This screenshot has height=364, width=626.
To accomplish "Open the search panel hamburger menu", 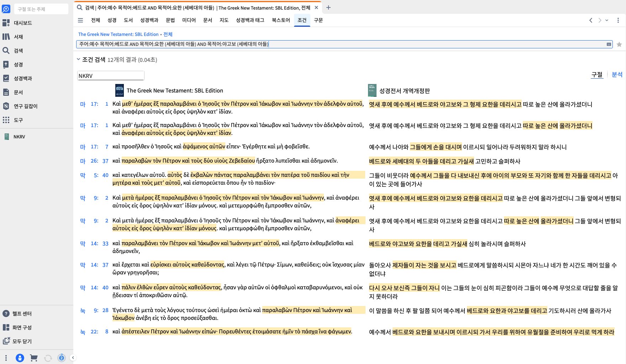I will pos(80,20).
